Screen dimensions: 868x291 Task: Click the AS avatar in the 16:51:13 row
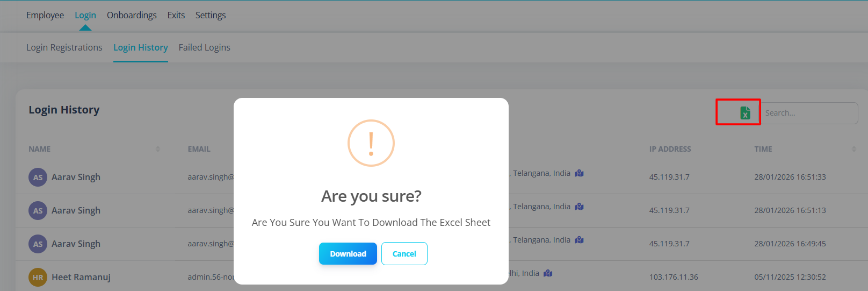pyautogui.click(x=38, y=210)
